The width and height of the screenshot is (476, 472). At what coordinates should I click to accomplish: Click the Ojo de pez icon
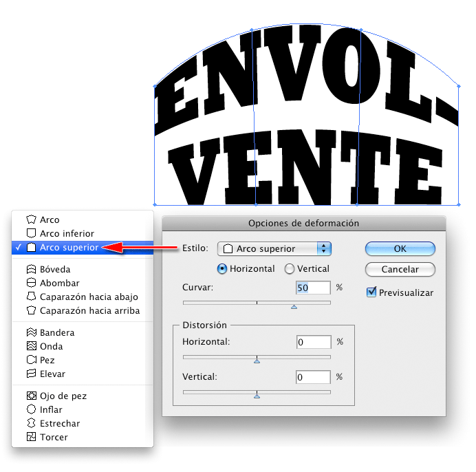[x=31, y=396]
